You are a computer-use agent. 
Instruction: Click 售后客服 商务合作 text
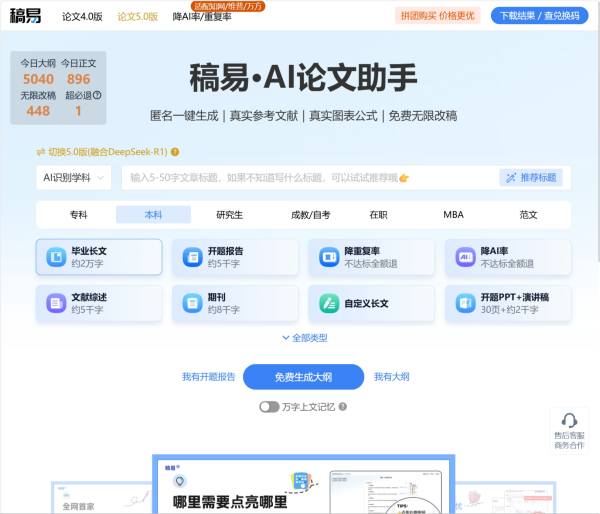pos(569,441)
